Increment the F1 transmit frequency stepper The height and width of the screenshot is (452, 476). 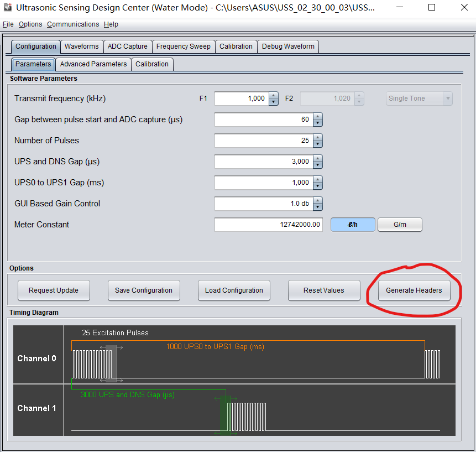click(x=273, y=95)
